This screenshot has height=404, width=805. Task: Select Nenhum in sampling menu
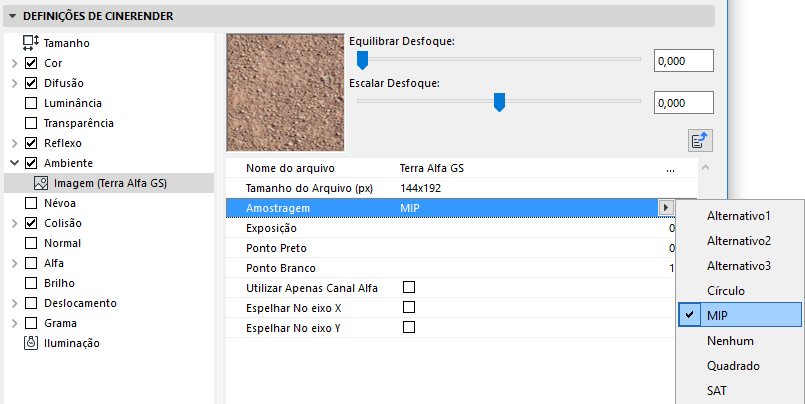point(740,341)
